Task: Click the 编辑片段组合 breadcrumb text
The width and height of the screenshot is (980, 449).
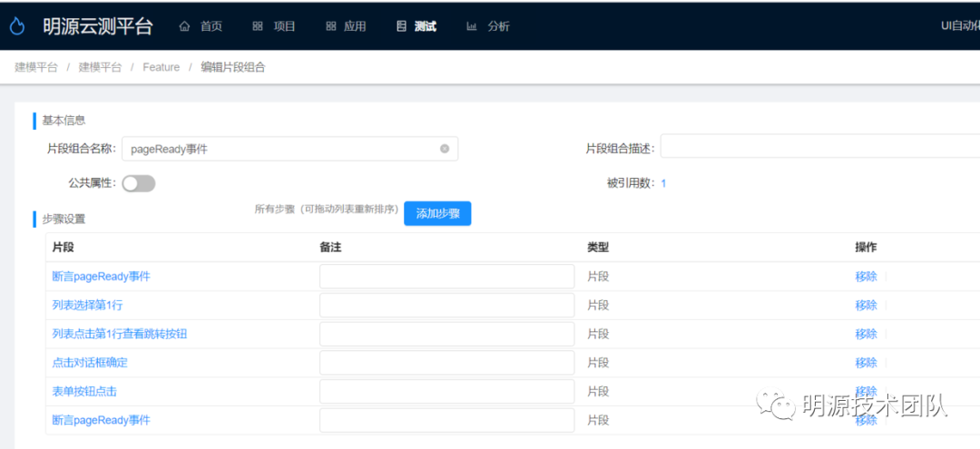Action: 233,67
